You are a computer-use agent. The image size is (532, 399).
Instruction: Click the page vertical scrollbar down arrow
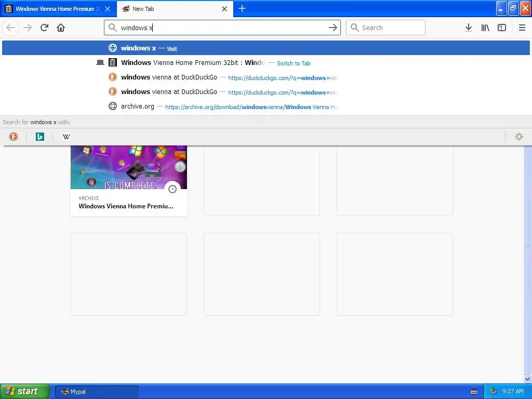528,379
